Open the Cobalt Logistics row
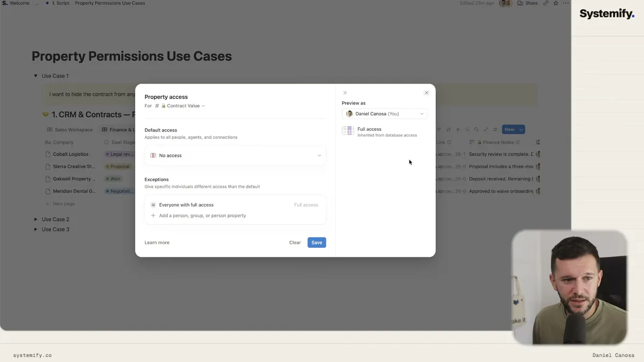This screenshot has height=362, width=644. (x=71, y=154)
